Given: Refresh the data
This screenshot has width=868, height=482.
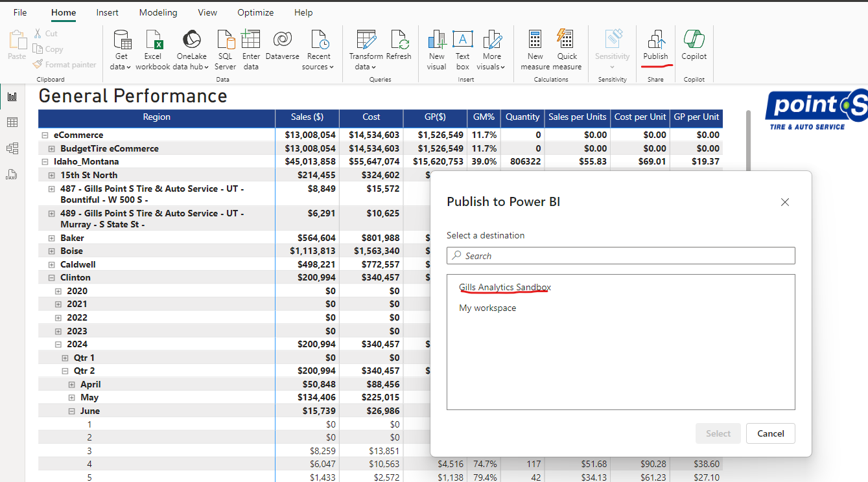Looking at the screenshot, I should (x=399, y=45).
